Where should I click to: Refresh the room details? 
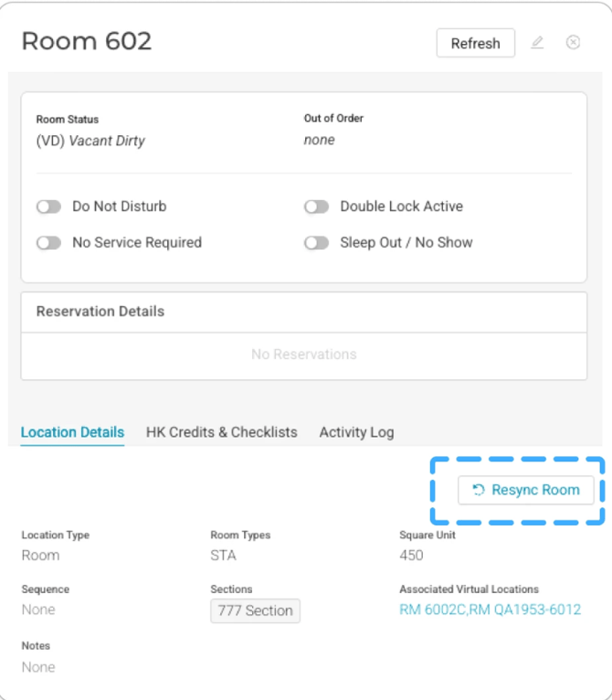(475, 43)
